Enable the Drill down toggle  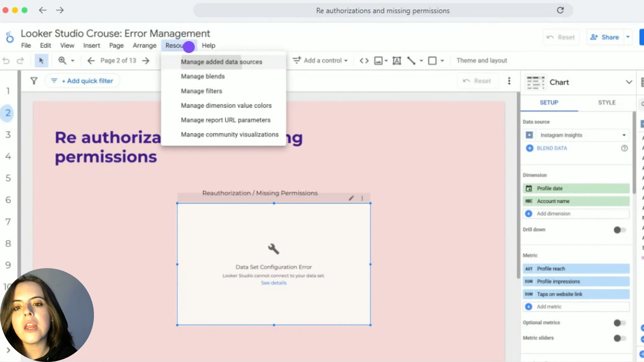tap(620, 230)
